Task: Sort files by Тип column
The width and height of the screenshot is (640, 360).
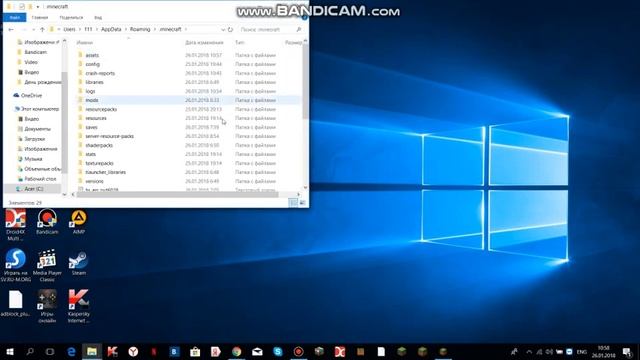Action: click(240, 42)
